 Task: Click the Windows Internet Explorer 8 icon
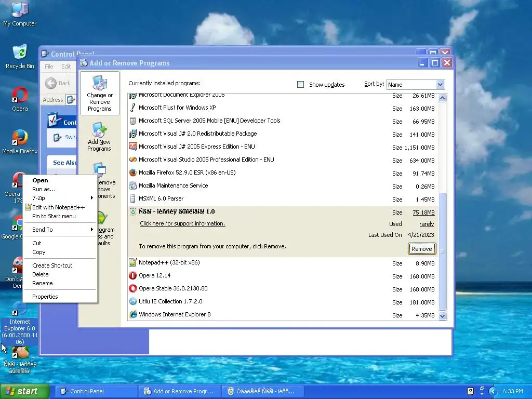click(132, 314)
